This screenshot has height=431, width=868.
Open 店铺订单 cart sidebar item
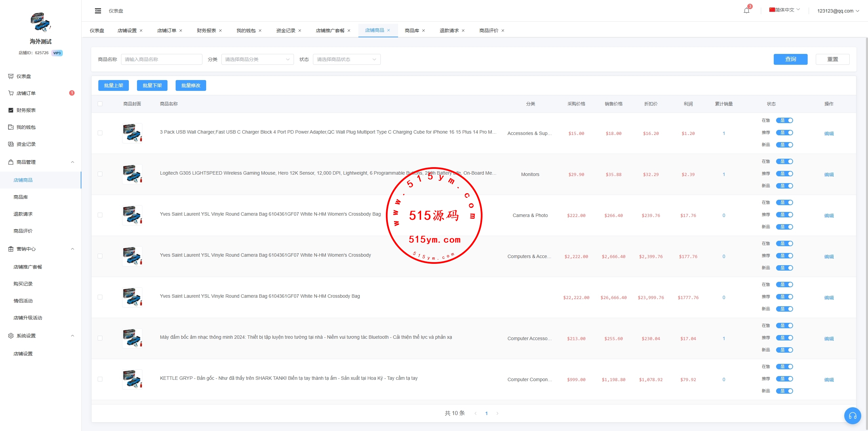click(26, 93)
